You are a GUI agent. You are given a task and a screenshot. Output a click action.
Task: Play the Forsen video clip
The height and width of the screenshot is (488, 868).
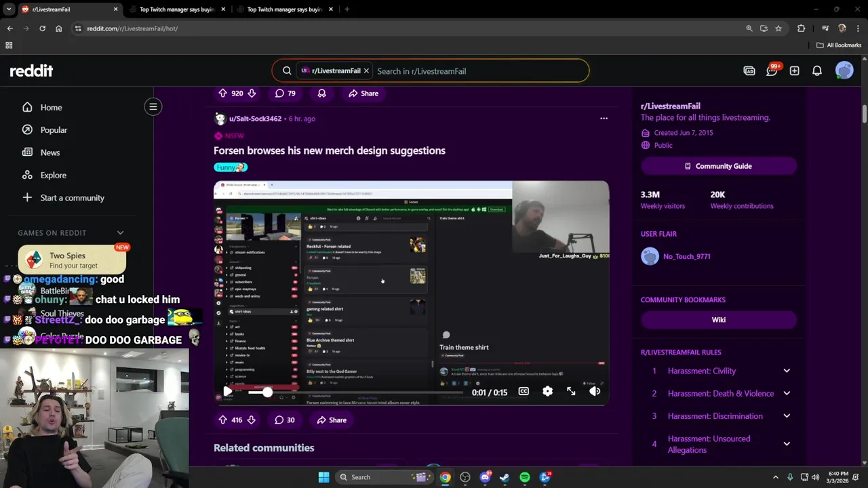227,392
